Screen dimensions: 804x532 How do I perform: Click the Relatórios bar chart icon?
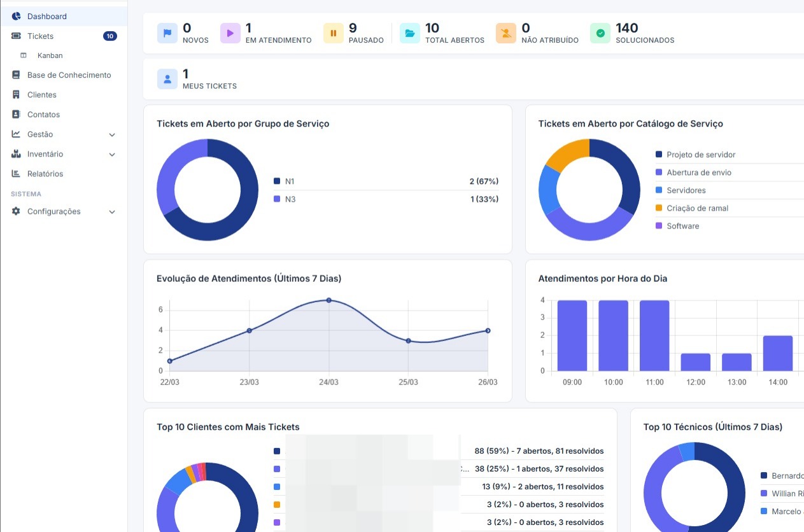tap(16, 174)
